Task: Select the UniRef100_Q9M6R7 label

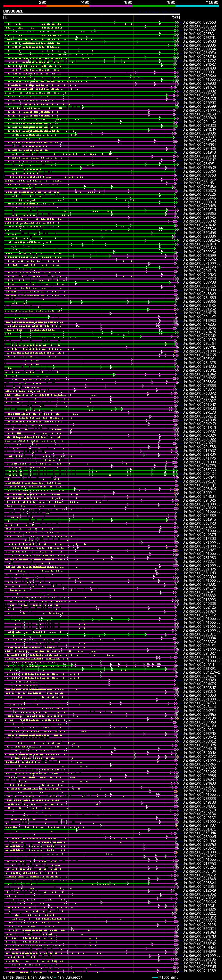Action: (x=199, y=64)
